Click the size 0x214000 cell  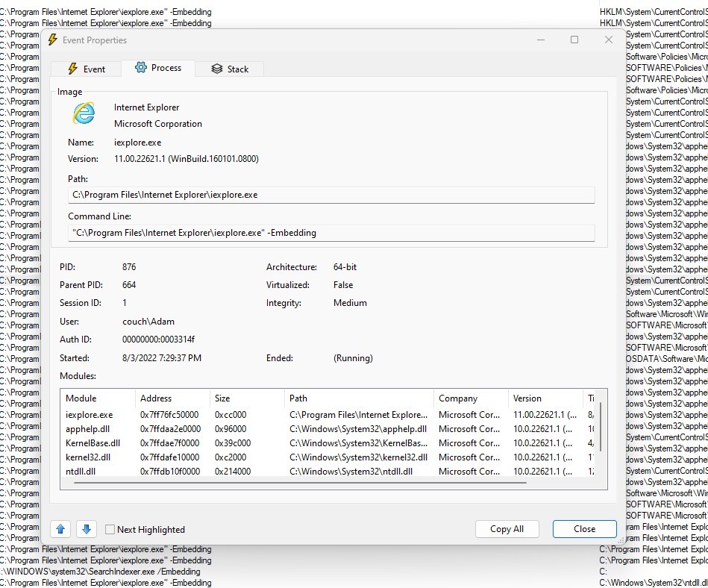point(233,471)
